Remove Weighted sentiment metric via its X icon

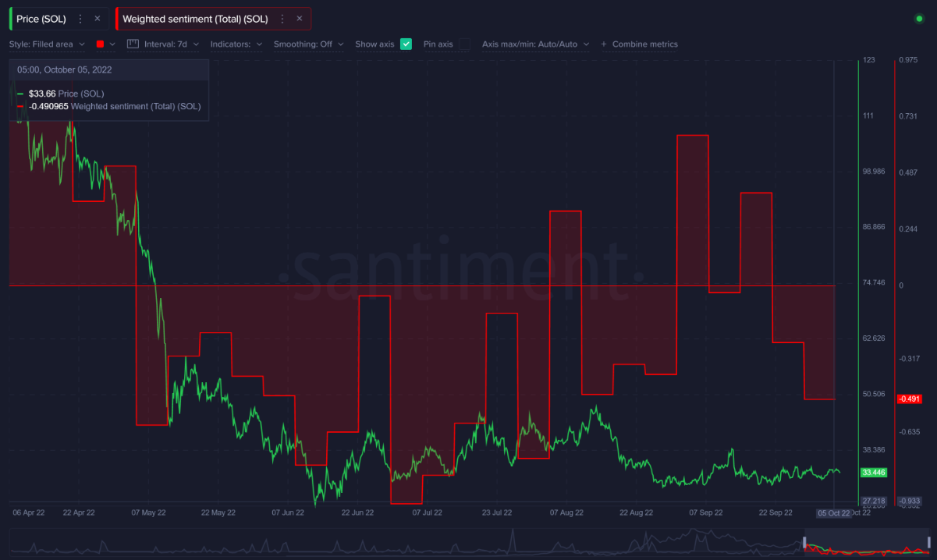pos(299,18)
